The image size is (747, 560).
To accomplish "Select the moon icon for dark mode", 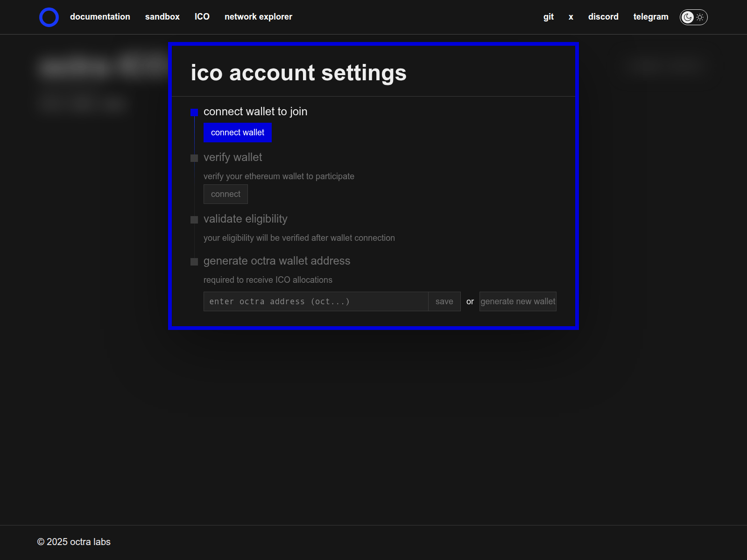I will [687, 17].
